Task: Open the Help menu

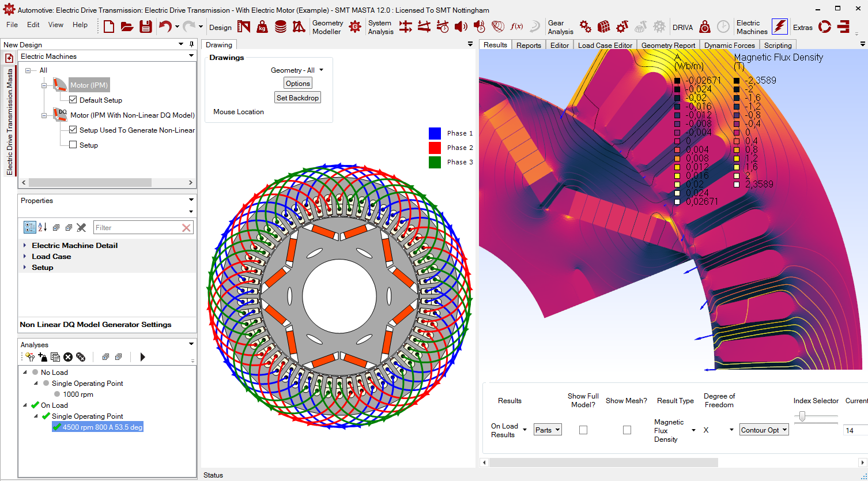Action: click(x=80, y=25)
